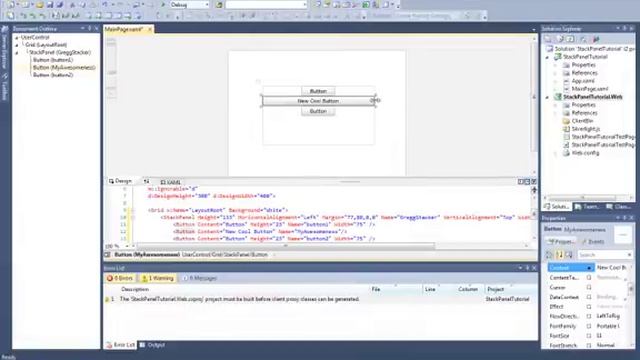This screenshot has height=360, width=640.
Task: Select Button (button1) in Document Outline
Action: click(x=53, y=60)
